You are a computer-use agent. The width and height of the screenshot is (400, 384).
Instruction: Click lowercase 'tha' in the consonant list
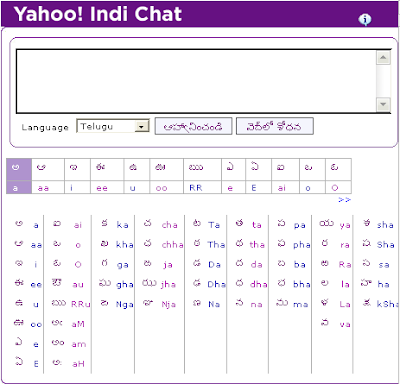tap(257, 245)
